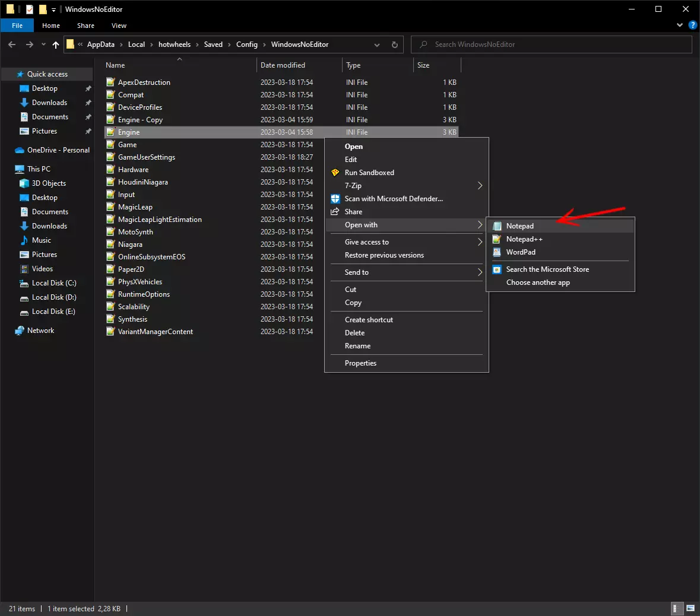Switch to large icons view in status bar
Screen dimensions: 700x616
tap(691, 609)
